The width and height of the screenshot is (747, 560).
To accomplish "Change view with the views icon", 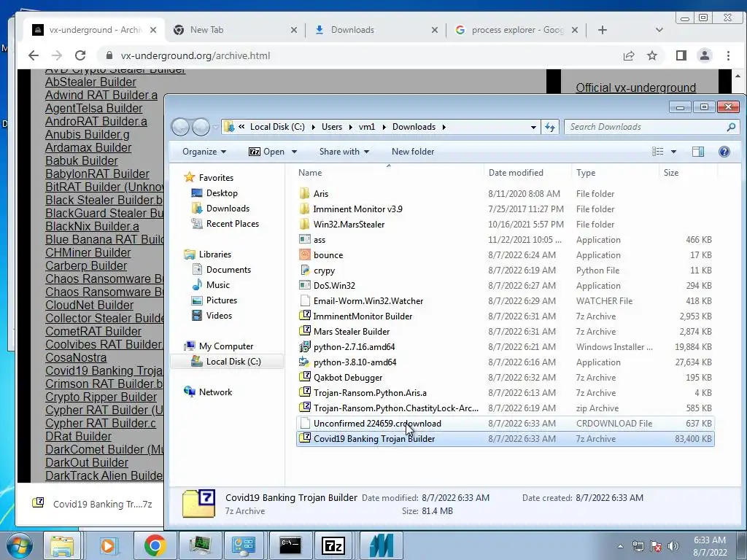I will coord(658,152).
